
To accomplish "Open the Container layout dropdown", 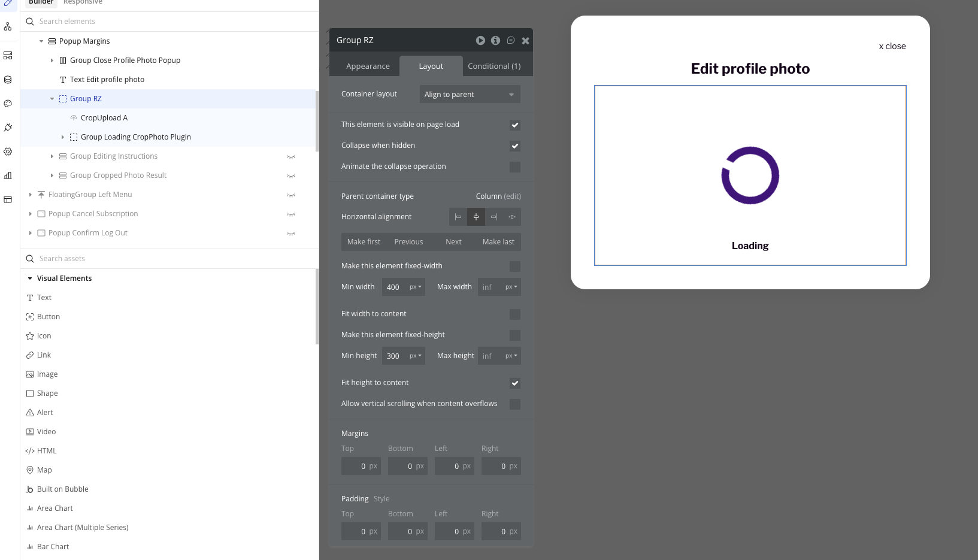I will point(470,95).
